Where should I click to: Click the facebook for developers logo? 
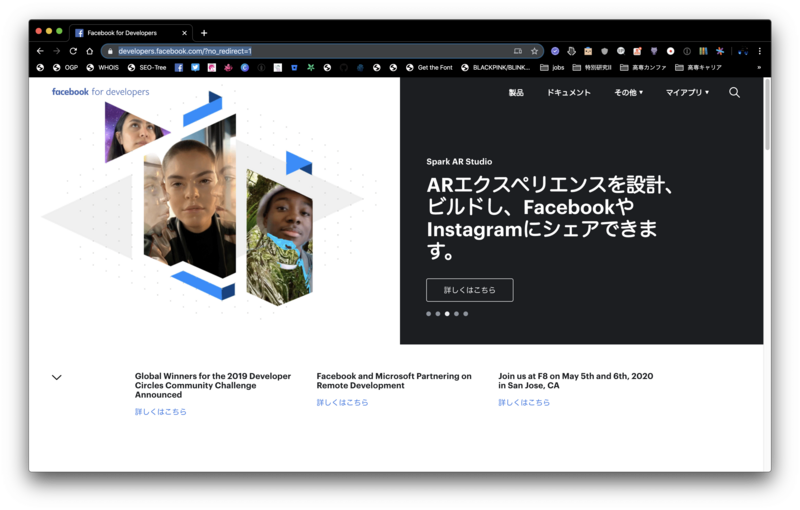click(101, 92)
